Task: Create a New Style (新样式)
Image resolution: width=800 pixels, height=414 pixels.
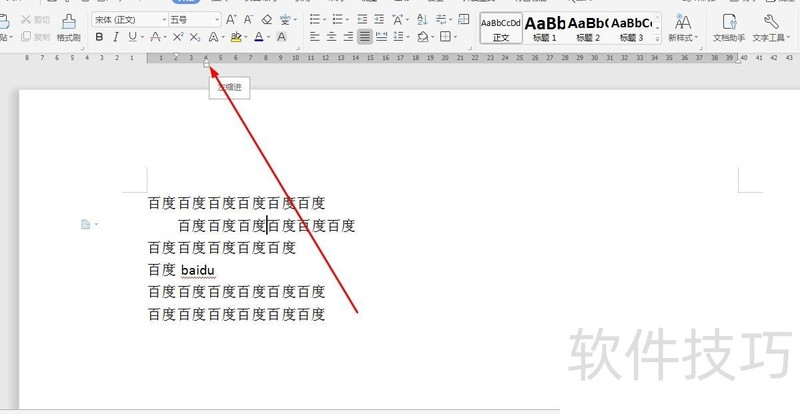Action: (x=683, y=28)
